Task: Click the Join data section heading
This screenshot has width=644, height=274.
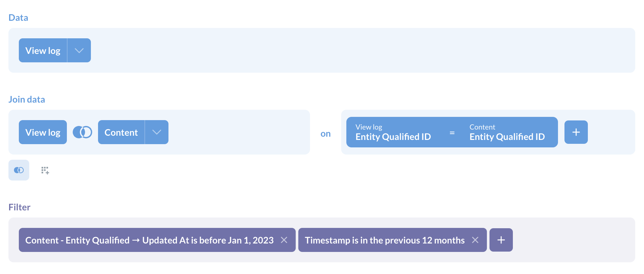Action: pos(27,99)
